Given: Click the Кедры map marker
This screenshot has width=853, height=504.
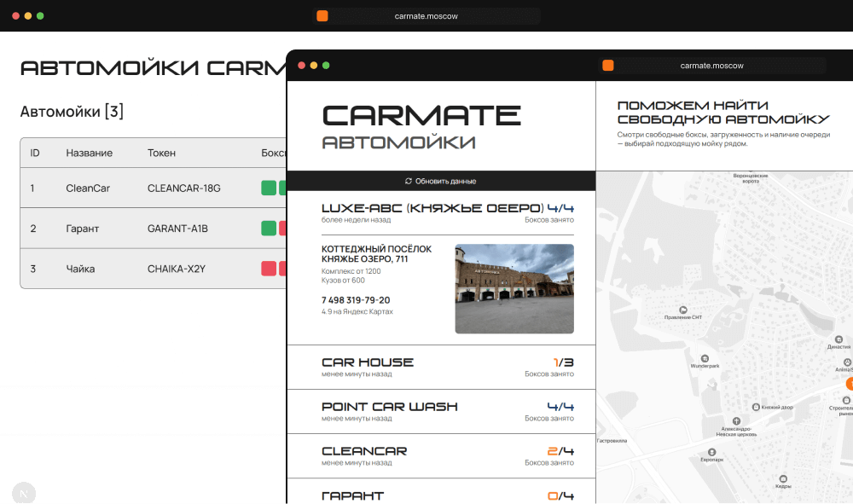Looking at the screenshot, I should point(783,479).
